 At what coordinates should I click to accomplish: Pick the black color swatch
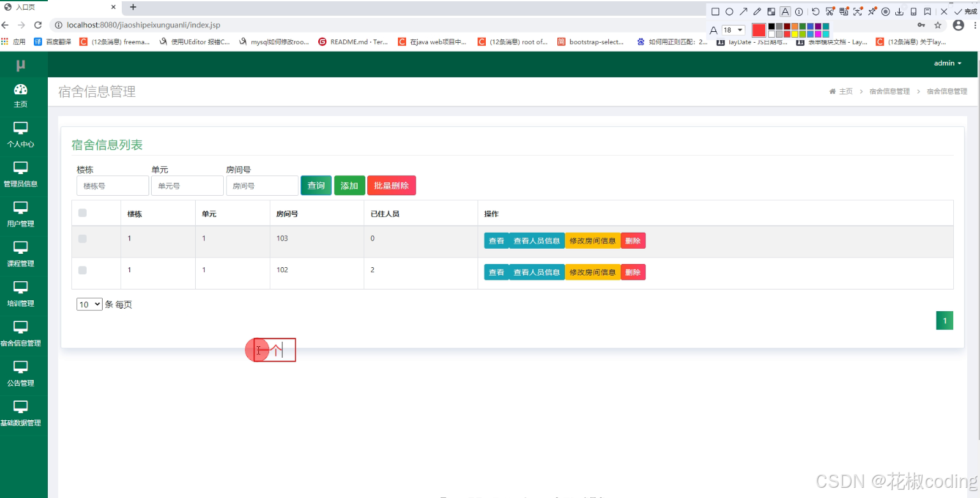pyautogui.click(x=772, y=26)
